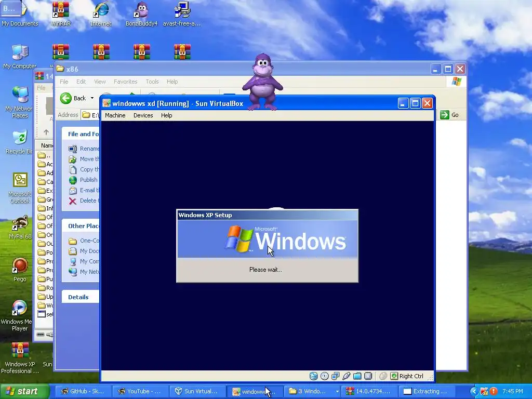Select Microsoft Outlook desktop icon
532x399 pixels.
click(x=20, y=188)
